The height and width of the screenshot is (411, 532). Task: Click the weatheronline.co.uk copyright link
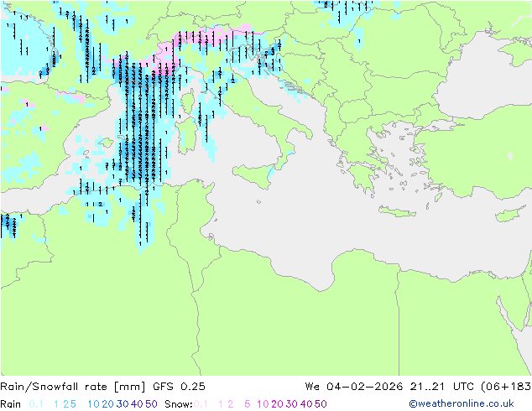pos(462,403)
